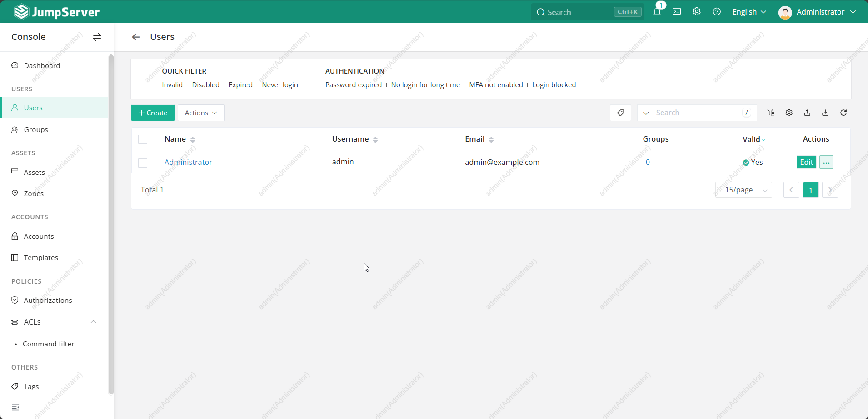Click the back arrow beside Users
This screenshot has height=419, width=868.
[x=136, y=37]
